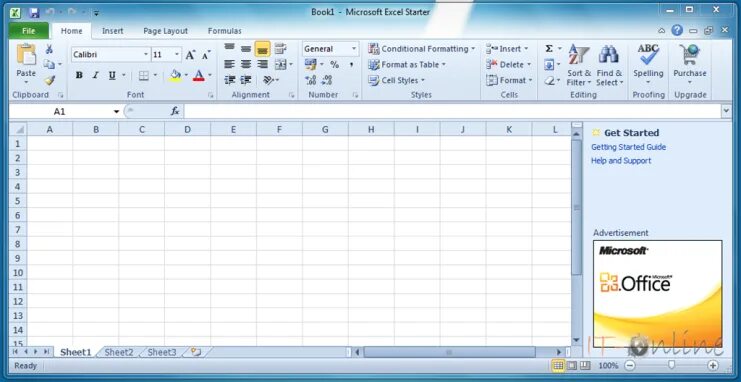The width and height of the screenshot is (741, 382).
Task: Click the Fill down icon
Action: click(x=549, y=64)
